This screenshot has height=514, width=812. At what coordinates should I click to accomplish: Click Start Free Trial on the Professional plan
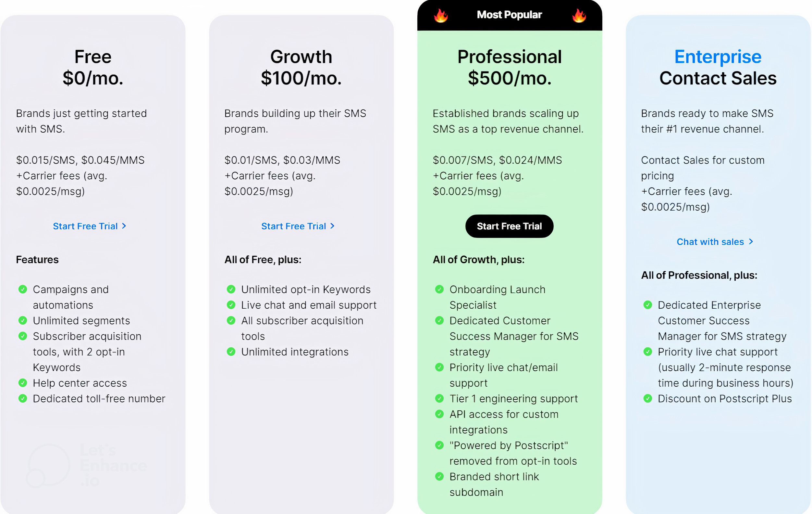click(509, 226)
